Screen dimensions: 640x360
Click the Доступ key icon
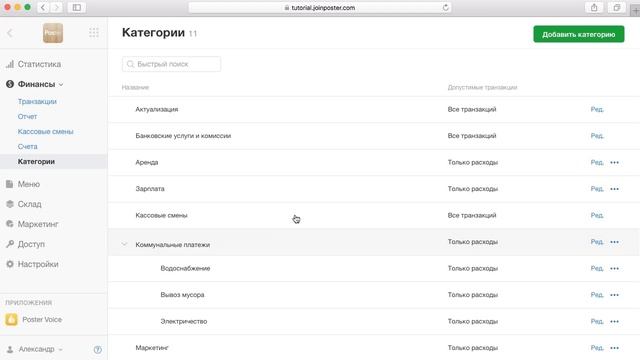[x=10, y=244]
